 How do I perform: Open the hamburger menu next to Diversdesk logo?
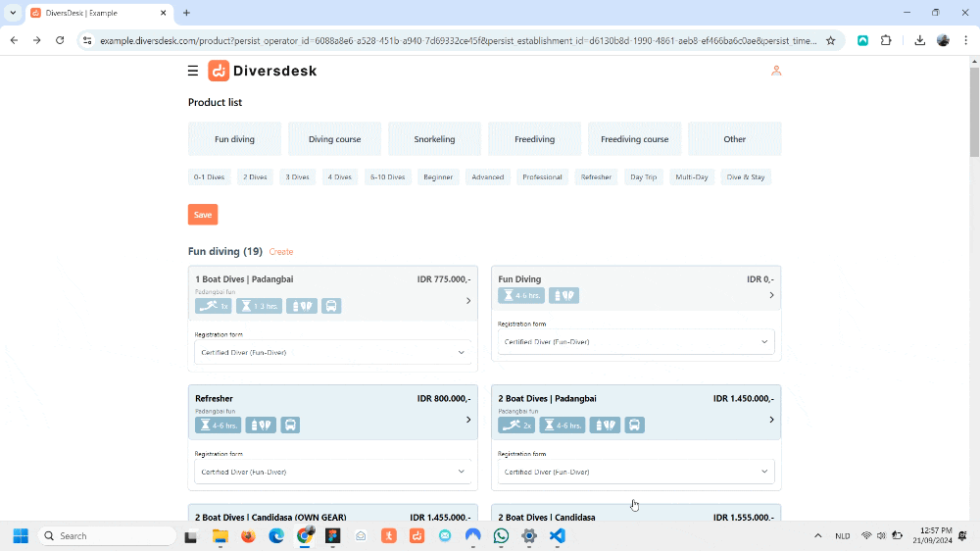(x=192, y=71)
